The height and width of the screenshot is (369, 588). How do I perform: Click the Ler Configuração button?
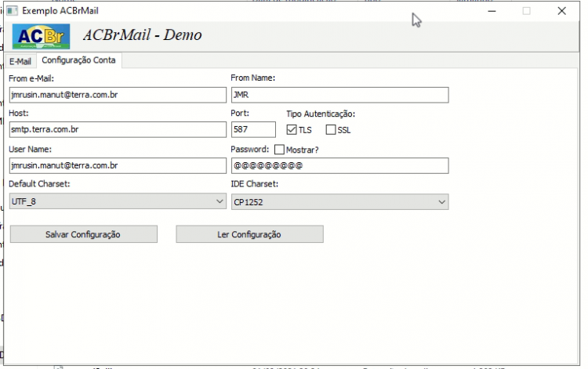point(249,234)
